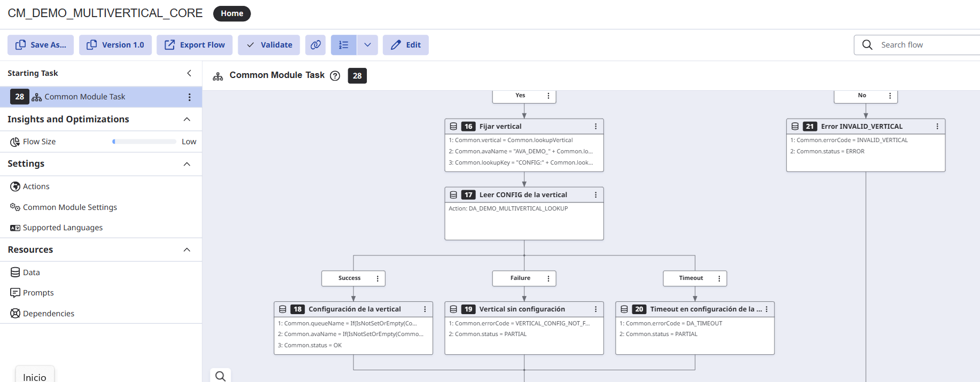
Task: Collapse the Resources section
Action: [187, 250]
